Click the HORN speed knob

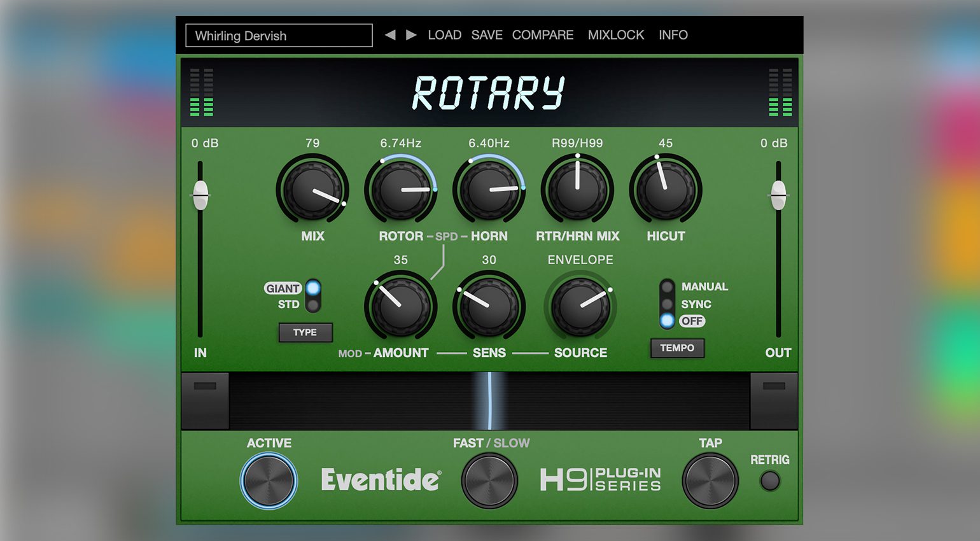(489, 190)
